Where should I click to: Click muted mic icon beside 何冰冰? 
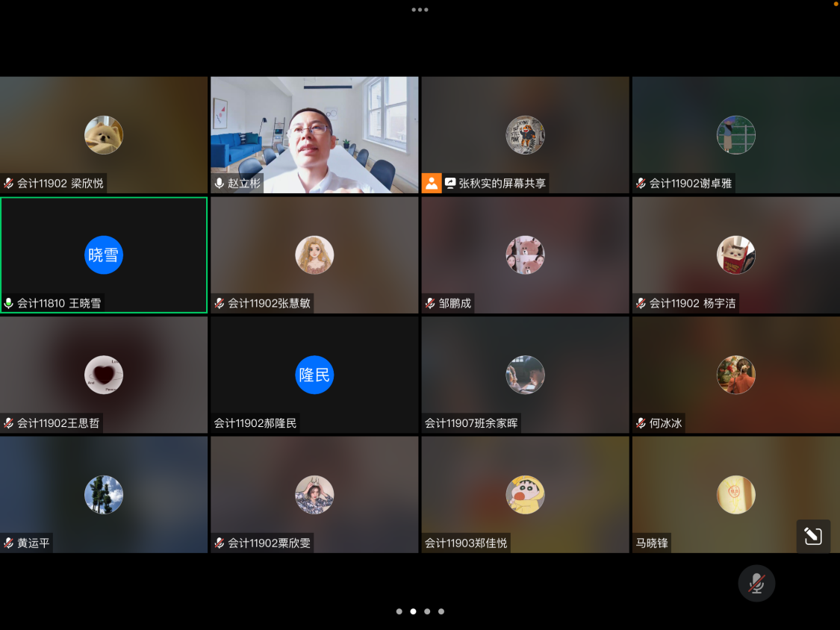641,423
